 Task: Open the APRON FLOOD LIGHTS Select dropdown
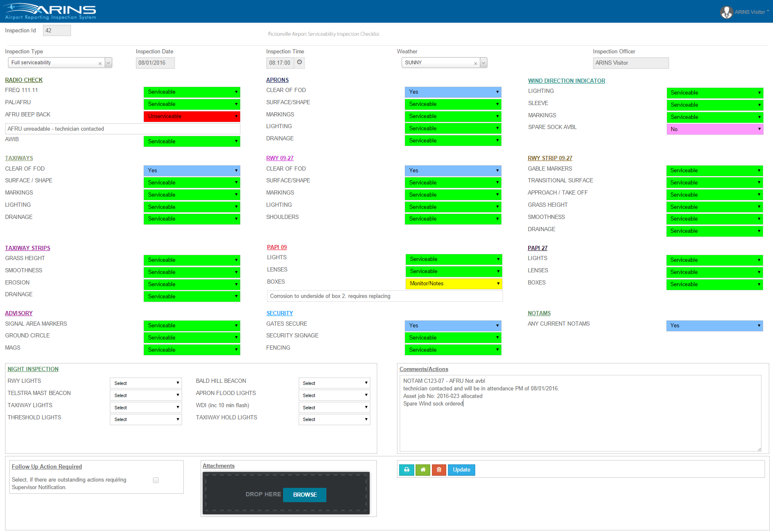point(334,395)
